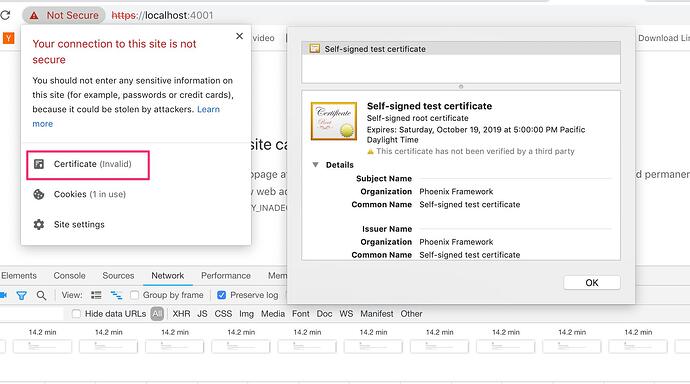Filter requests by XHR
Viewport: 690px width, 384px height.
point(181,314)
